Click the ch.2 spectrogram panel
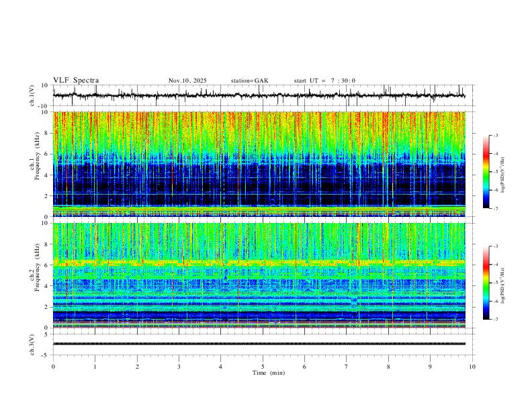The image size is (532, 411). tap(259, 275)
